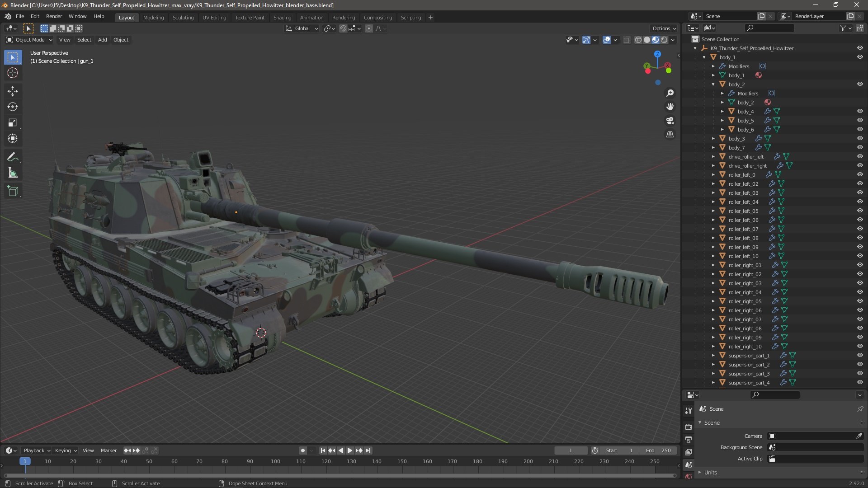Hide body_1 in the outliner
The width and height of the screenshot is (868, 488).
(x=860, y=57)
